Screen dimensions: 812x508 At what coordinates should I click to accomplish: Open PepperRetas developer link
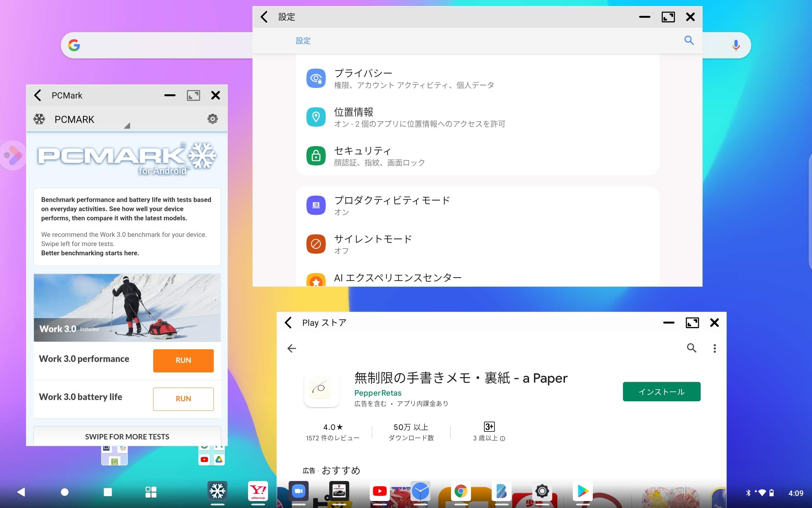(x=377, y=393)
